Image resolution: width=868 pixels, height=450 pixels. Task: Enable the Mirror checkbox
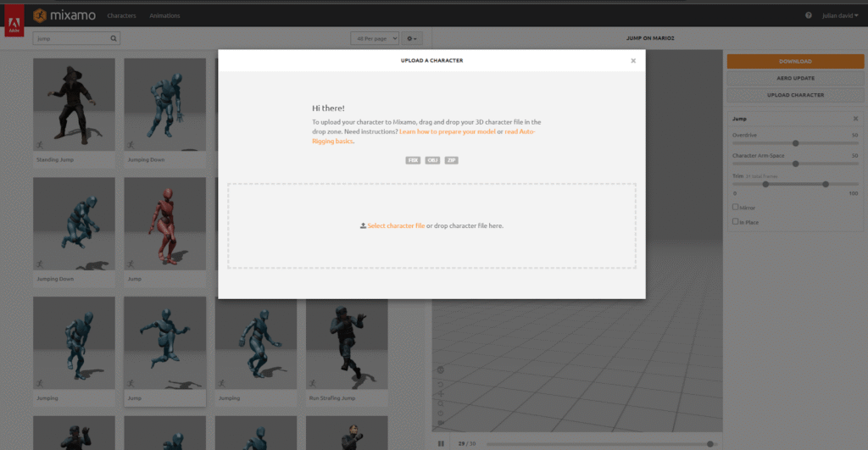[735, 207]
